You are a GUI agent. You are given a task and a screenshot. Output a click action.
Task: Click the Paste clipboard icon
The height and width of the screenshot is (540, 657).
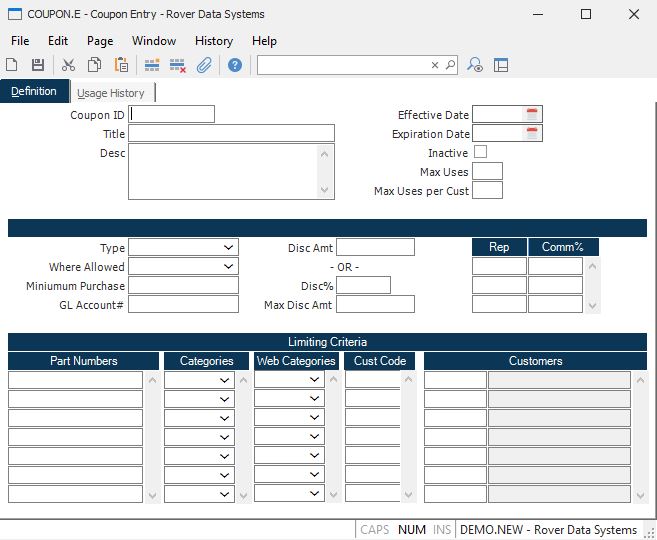click(121, 65)
